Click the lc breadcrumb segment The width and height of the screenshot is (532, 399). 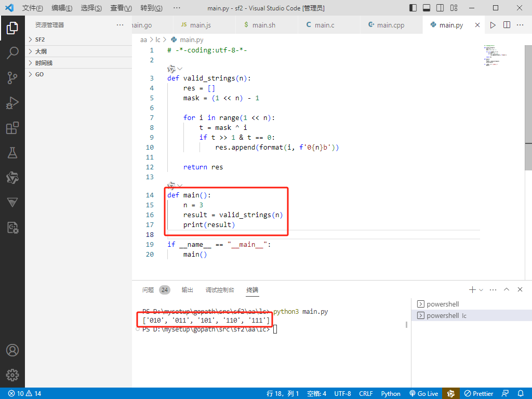coord(158,39)
